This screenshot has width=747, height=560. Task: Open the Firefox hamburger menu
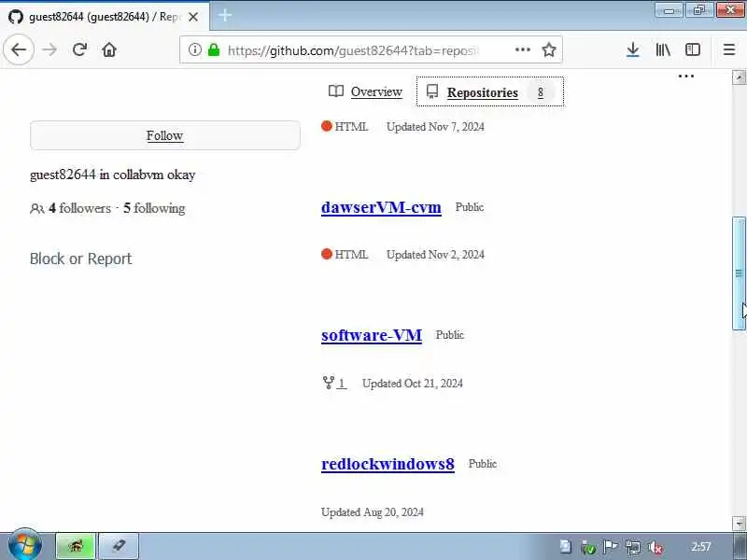pos(729,49)
